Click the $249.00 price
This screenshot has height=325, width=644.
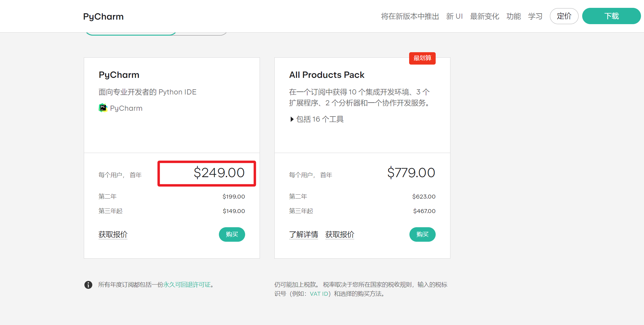tap(219, 173)
